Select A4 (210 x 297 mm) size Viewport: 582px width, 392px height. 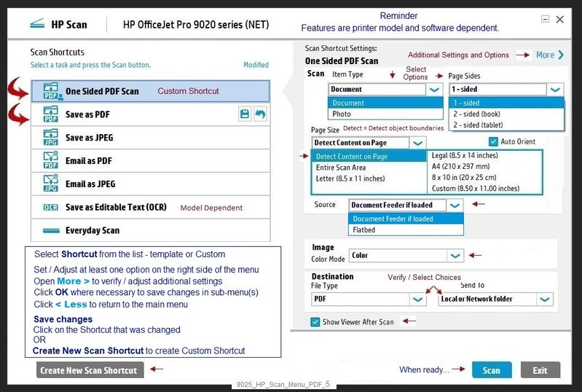[x=484, y=166]
